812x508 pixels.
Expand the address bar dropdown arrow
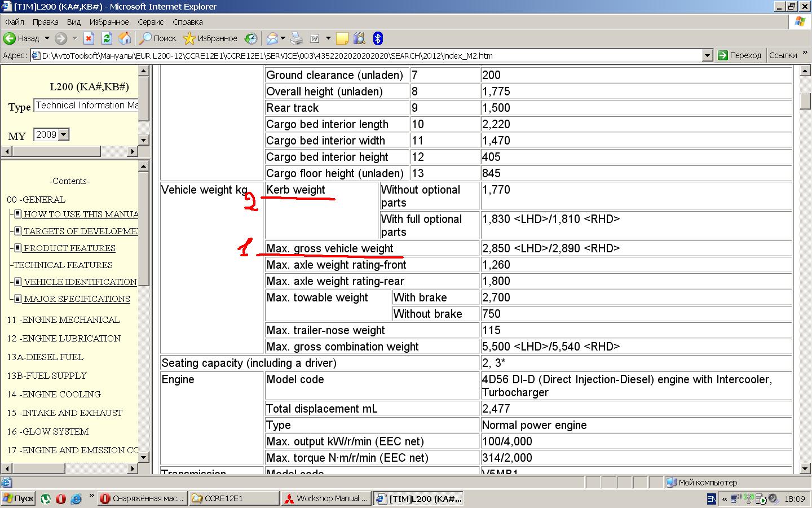707,55
